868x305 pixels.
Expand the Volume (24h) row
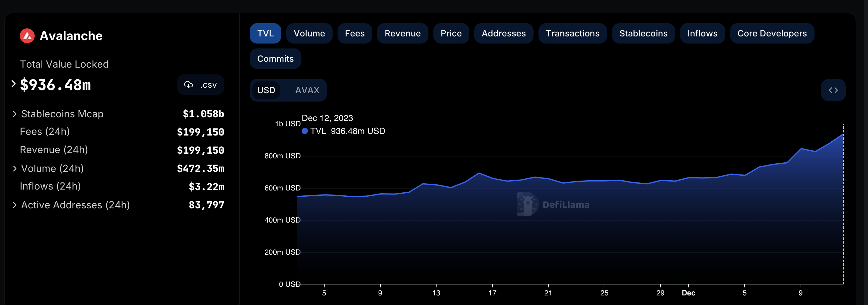(x=15, y=169)
